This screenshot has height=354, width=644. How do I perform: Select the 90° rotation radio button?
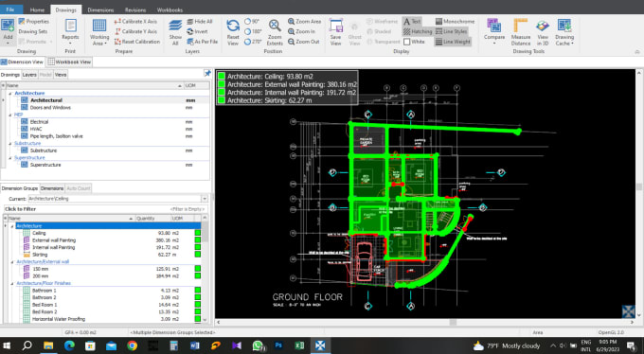point(248,22)
